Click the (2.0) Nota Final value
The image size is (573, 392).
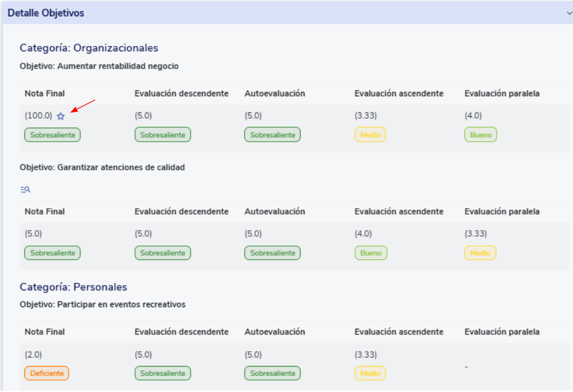33,355
